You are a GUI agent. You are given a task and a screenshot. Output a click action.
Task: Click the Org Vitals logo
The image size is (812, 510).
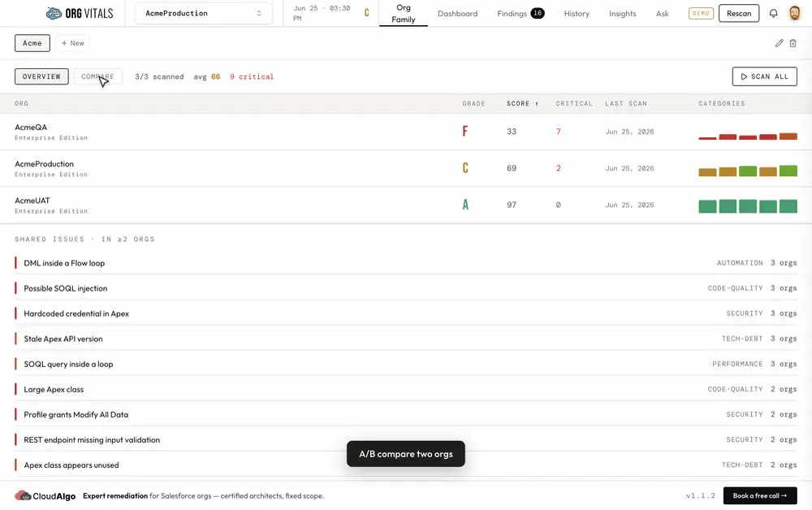80,13
